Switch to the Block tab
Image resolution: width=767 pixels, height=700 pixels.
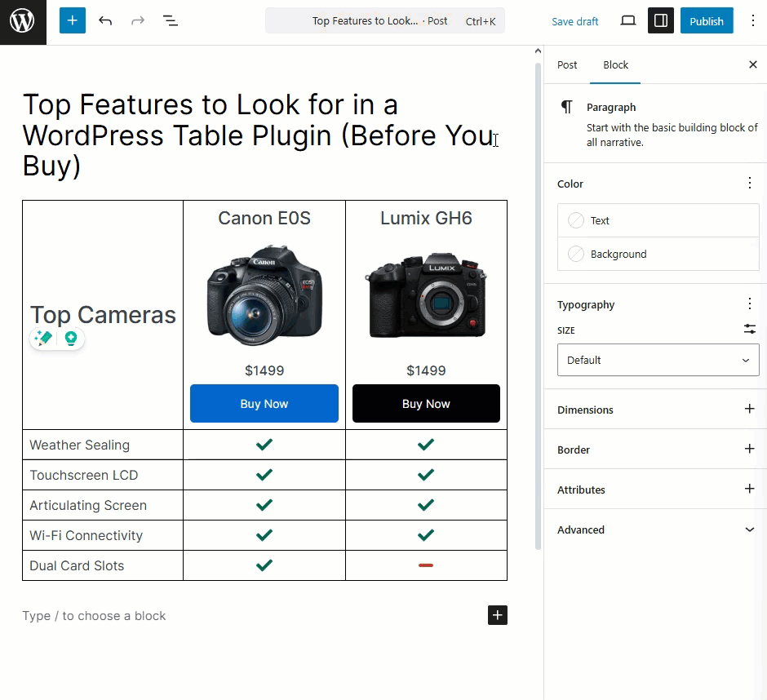(x=615, y=65)
